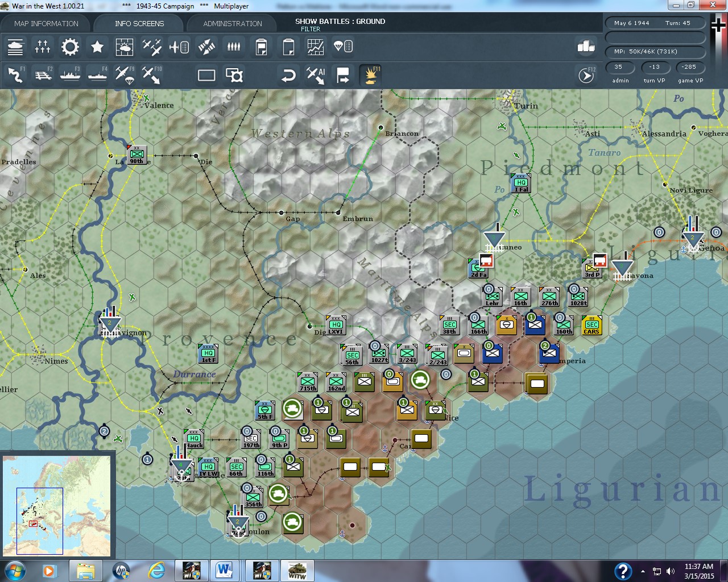Click the blank document report icon

[x=288, y=47]
